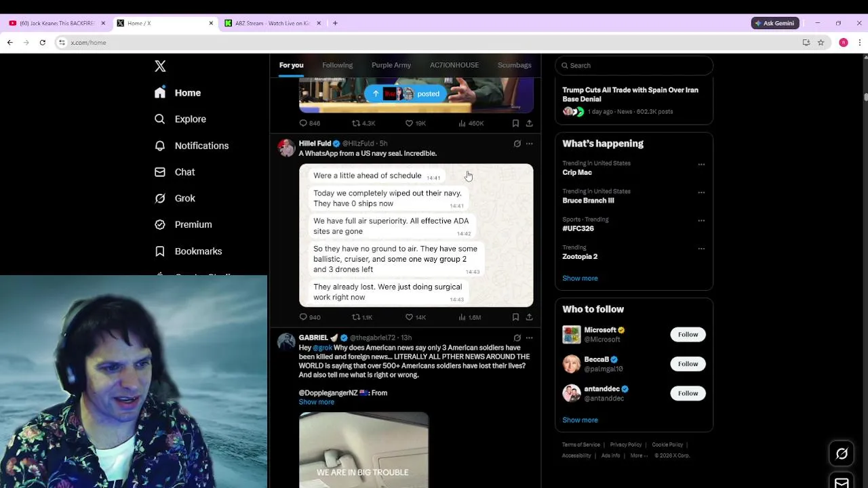Repost the top post with 4.3K reposts
The width and height of the screenshot is (868, 488).
point(363,123)
